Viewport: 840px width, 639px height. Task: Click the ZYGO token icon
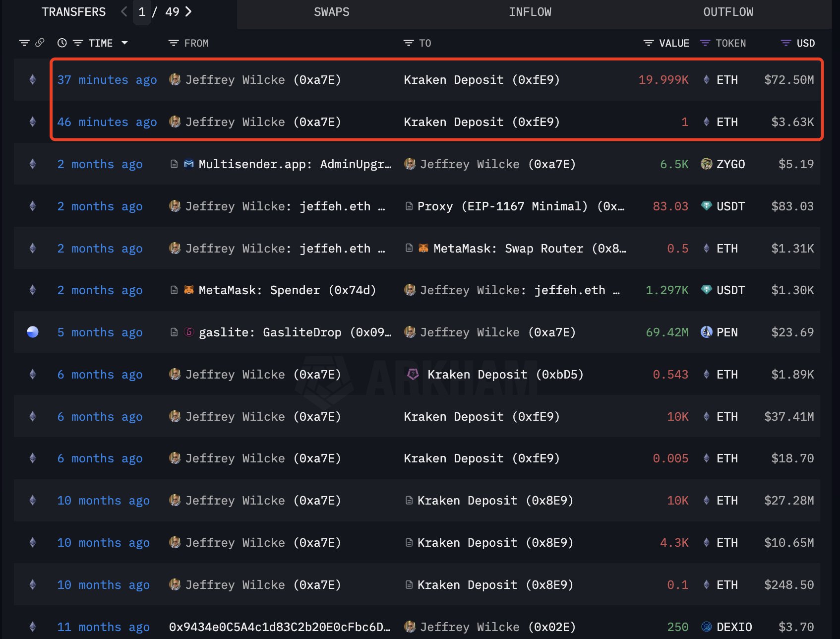706,164
